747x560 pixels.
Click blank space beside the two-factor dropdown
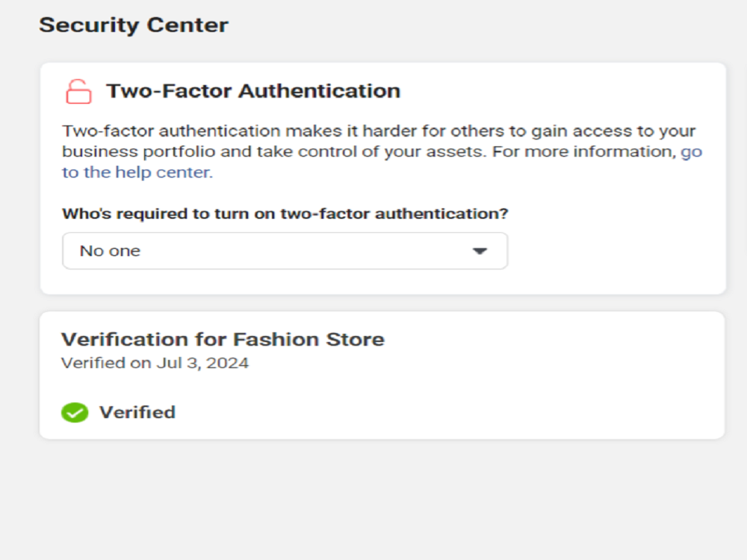(613, 251)
